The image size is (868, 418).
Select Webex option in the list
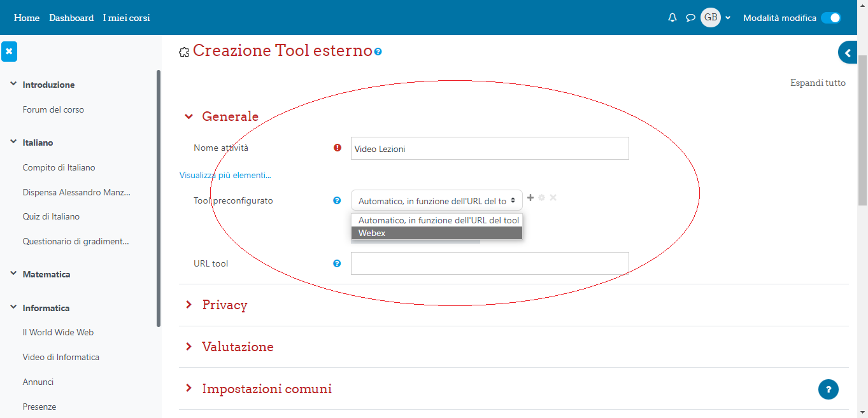(x=437, y=233)
